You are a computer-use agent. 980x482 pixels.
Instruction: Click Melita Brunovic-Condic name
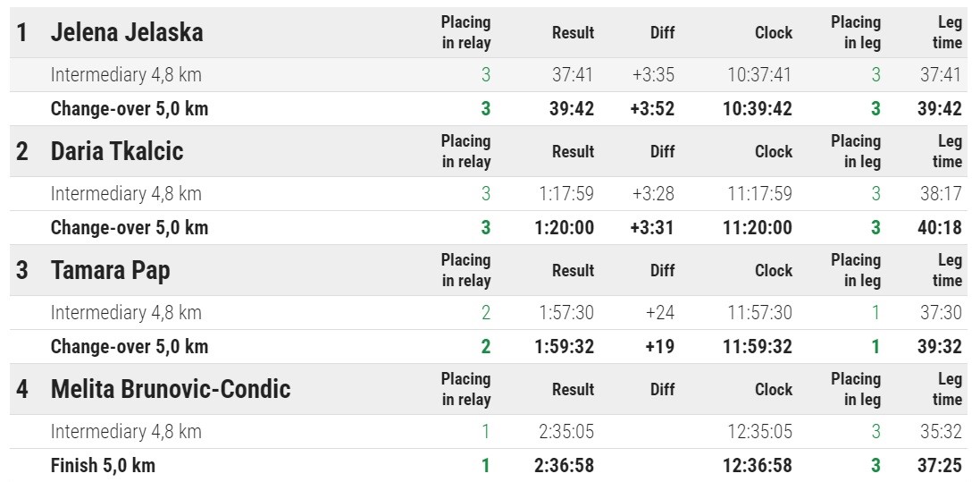click(x=171, y=389)
